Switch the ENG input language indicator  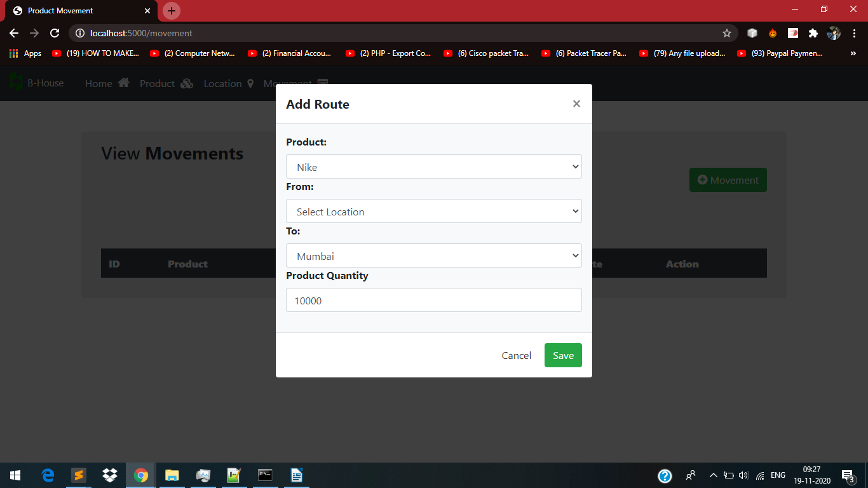point(778,475)
